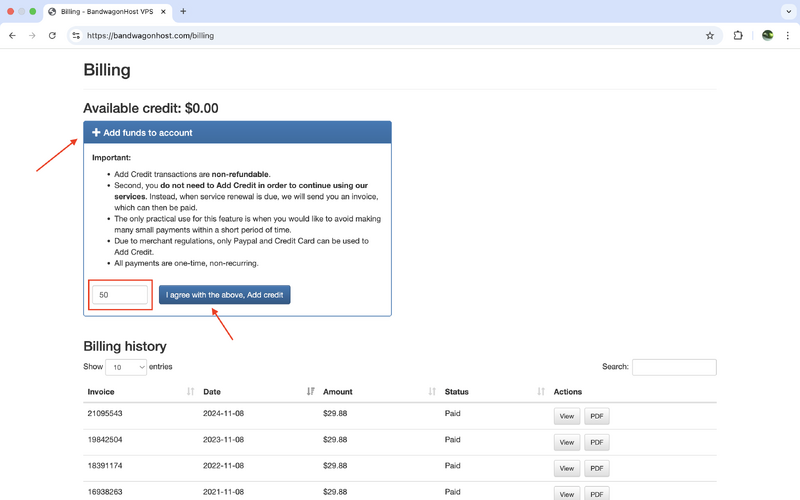Sort billing history by Invoice column
This screenshot has width=800, height=500.
tap(140, 391)
